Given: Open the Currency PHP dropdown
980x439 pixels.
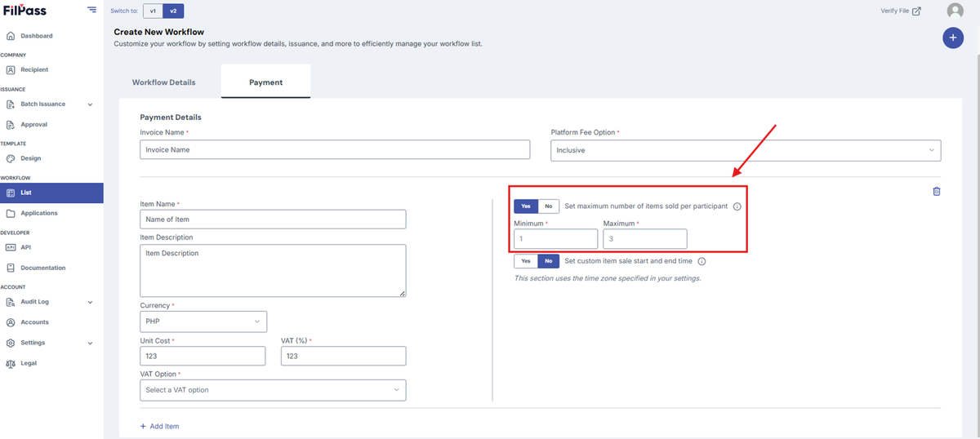Looking at the screenshot, I should click(x=203, y=321).
